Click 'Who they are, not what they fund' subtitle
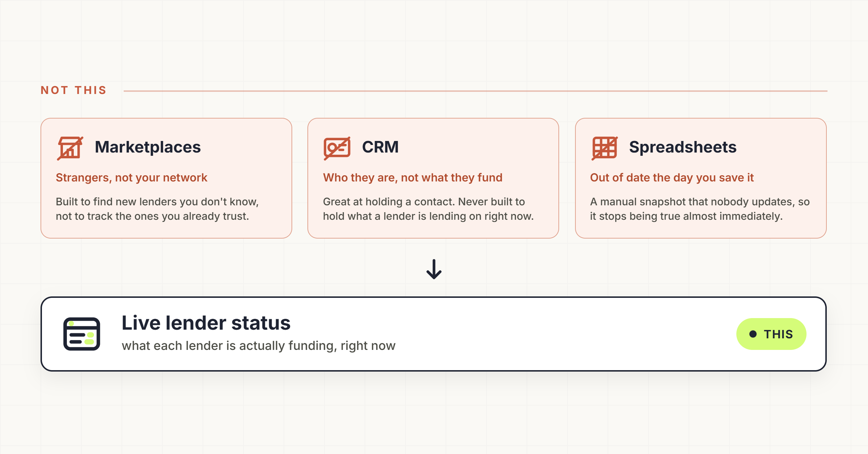The height and width of the screenshot is (454, 868). 413,177
